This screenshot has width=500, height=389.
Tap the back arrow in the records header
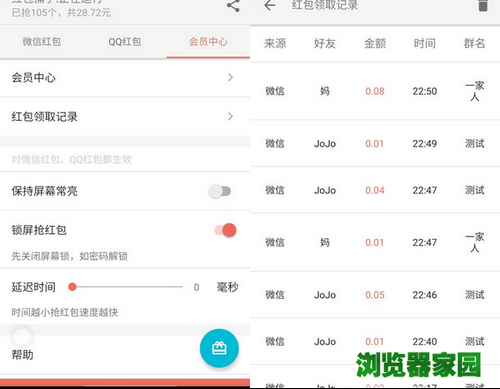click(269, 5)
